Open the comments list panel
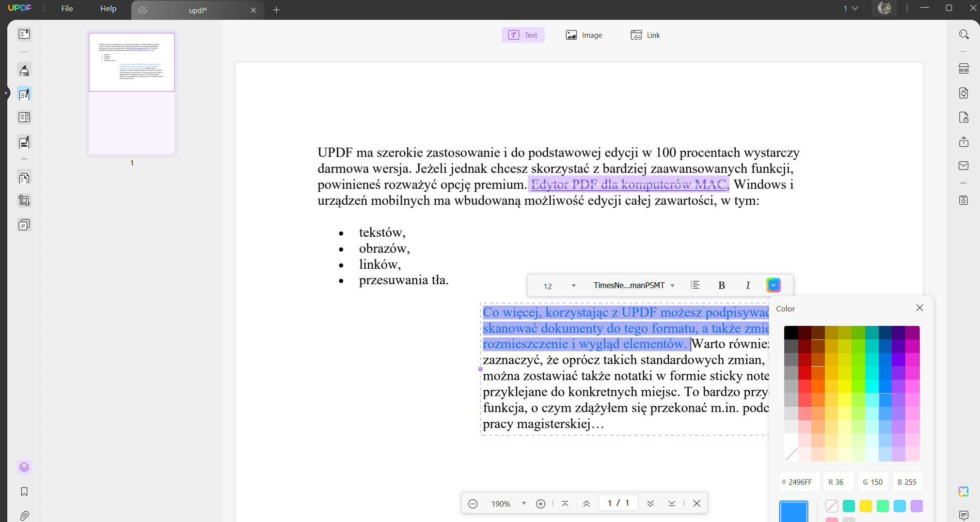Screen dimensions: 980x522 click(964, 515)
